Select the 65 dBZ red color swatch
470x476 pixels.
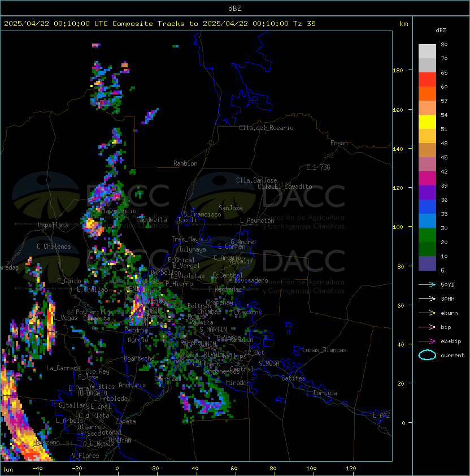click(x=427, y=80)
